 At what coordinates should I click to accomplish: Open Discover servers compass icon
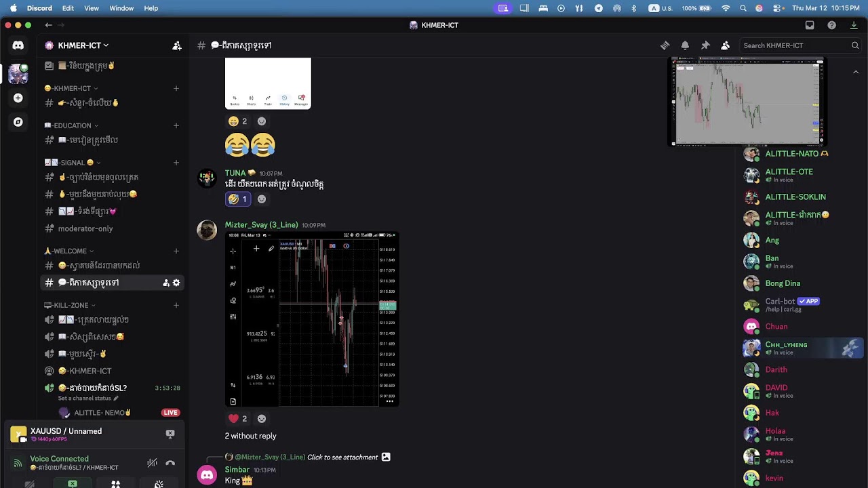coord(18,122)
